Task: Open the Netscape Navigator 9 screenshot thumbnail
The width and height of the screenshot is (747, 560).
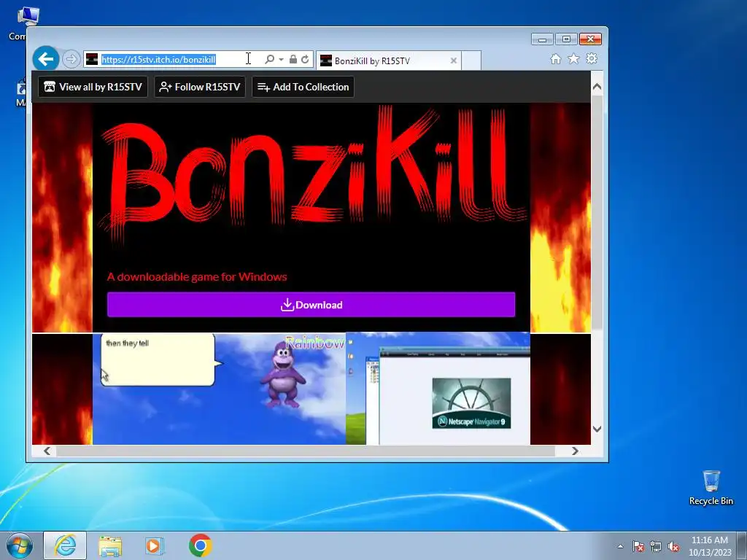Action: pyautogui.click(x=438, y=389)
